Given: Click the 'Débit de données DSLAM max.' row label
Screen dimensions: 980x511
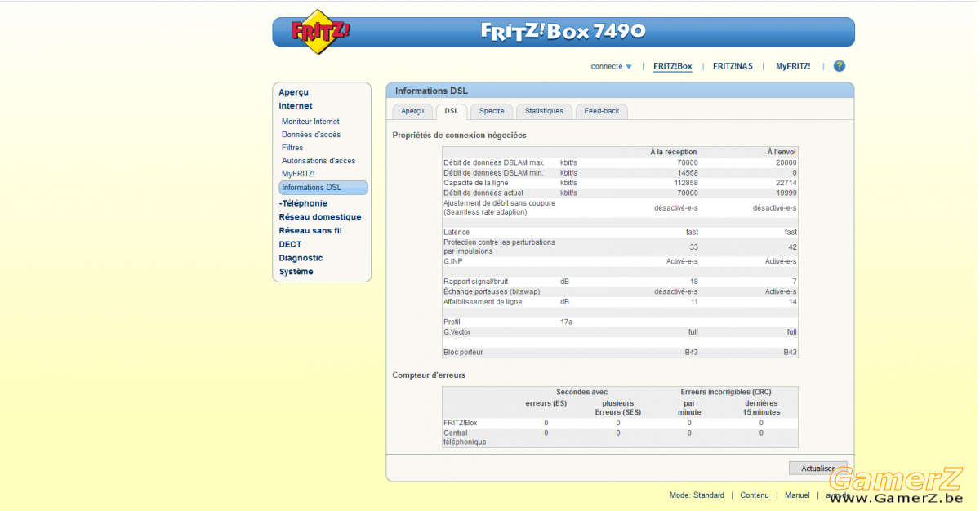Looking at the screenshot, I should tap(494, 162).
